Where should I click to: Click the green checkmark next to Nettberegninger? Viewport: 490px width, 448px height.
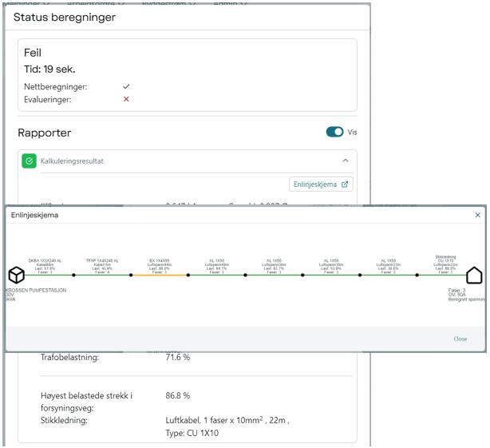(126, 86)
